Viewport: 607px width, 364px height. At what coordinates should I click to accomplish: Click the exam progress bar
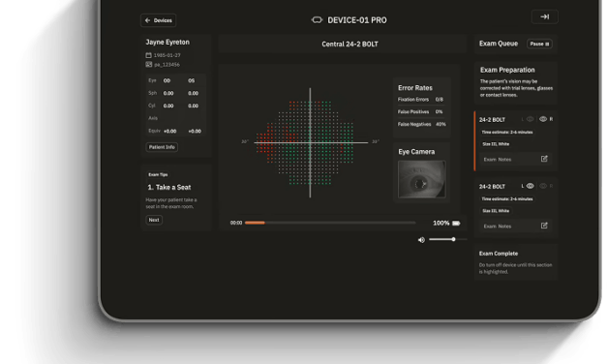tap(330, 223)
